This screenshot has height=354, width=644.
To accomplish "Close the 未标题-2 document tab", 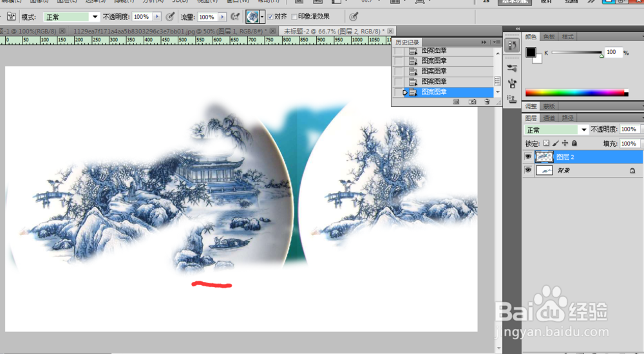I will pyautogui.click(x=390, y=31).
